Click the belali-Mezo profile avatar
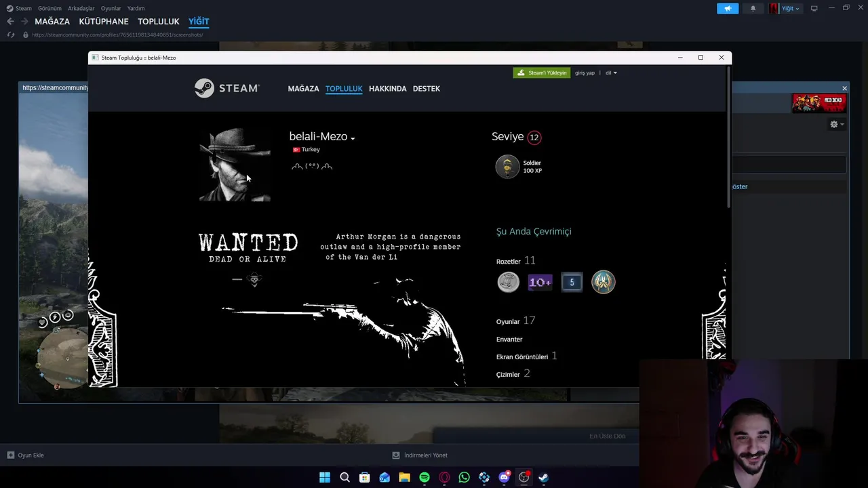Screen dimensions: 868x488 235,165
